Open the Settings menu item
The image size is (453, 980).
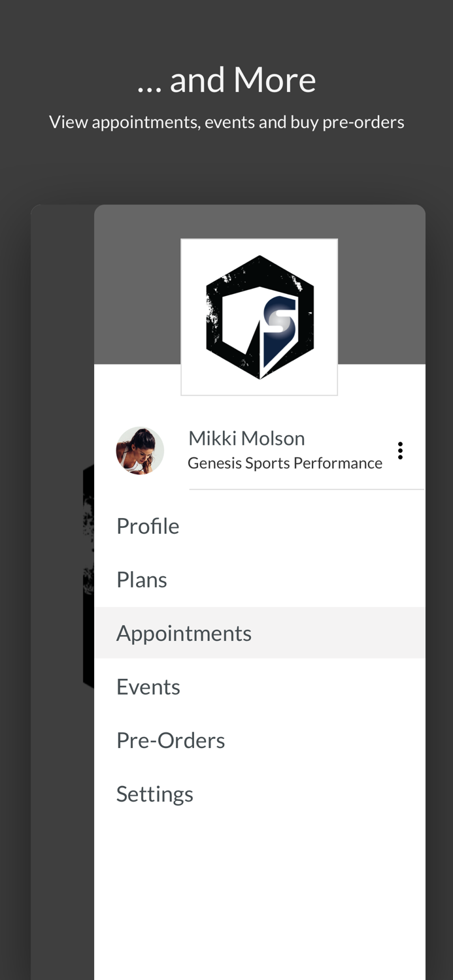point(155,793)
